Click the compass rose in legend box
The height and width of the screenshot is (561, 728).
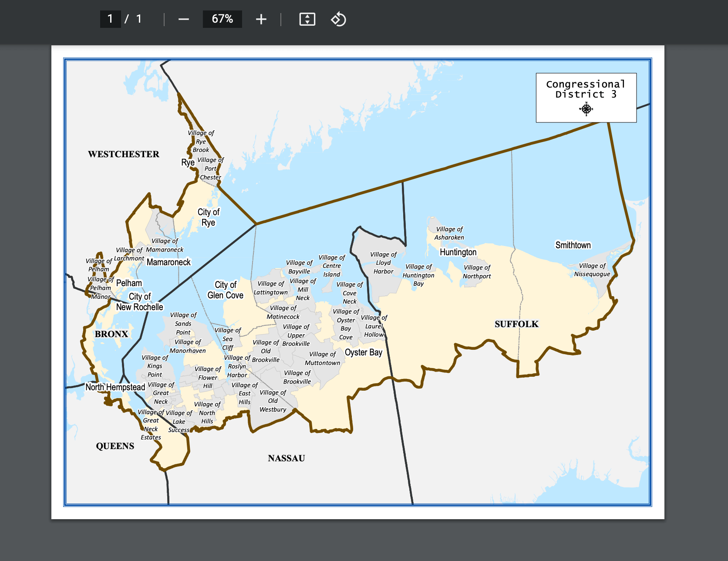tap(586, 109)
